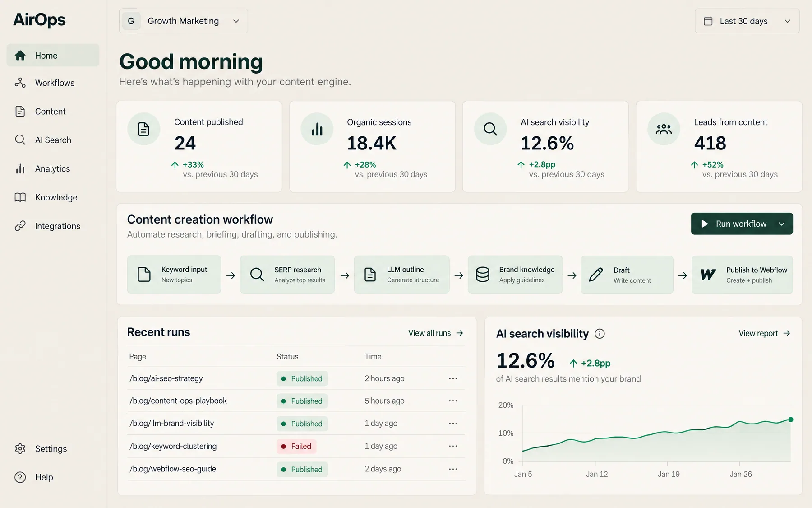
Task: Open the Knowledge book icon
Action: [x=20, y=197]
